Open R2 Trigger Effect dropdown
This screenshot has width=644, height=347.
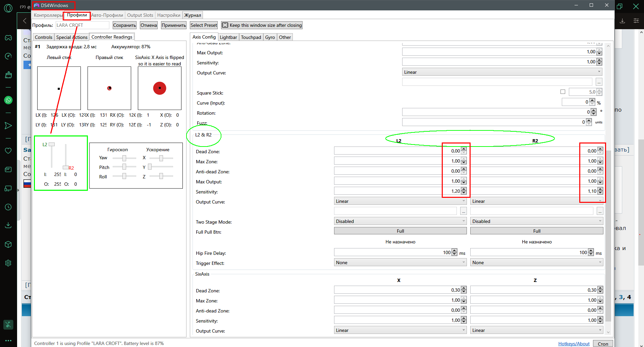point(536,263)
